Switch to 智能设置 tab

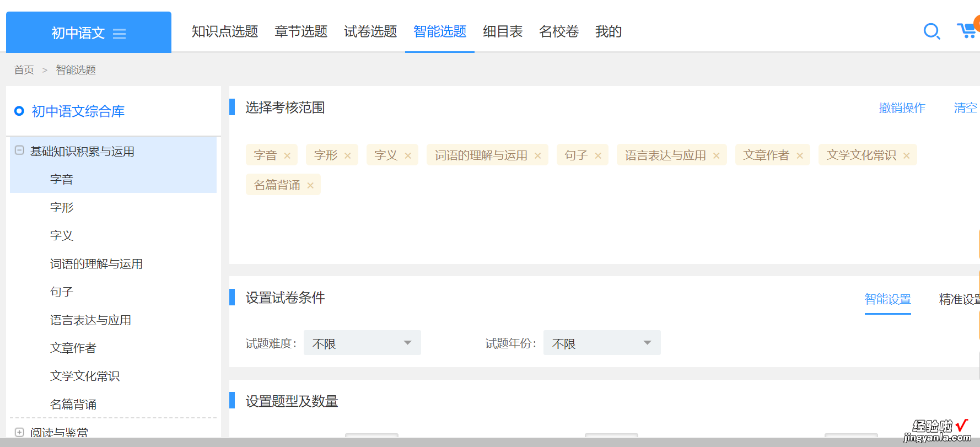tap(887, 299)
